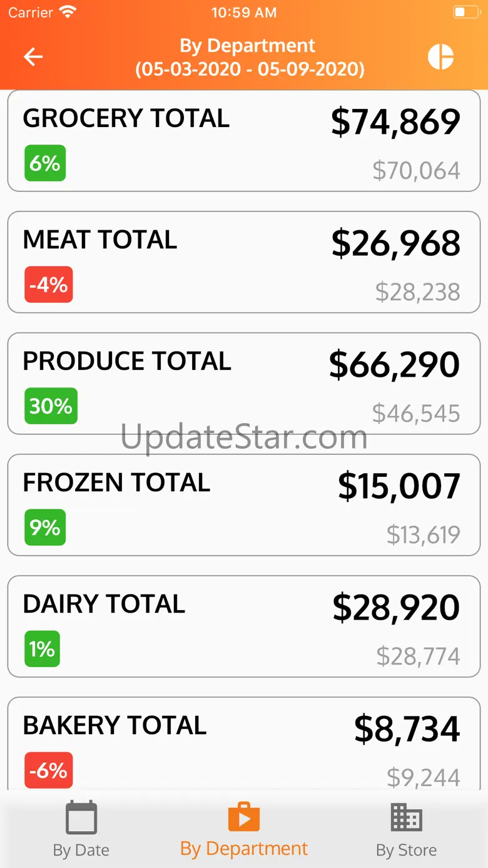Tap the briefcase department icon
488x868 pixels.
coord(243,817)
